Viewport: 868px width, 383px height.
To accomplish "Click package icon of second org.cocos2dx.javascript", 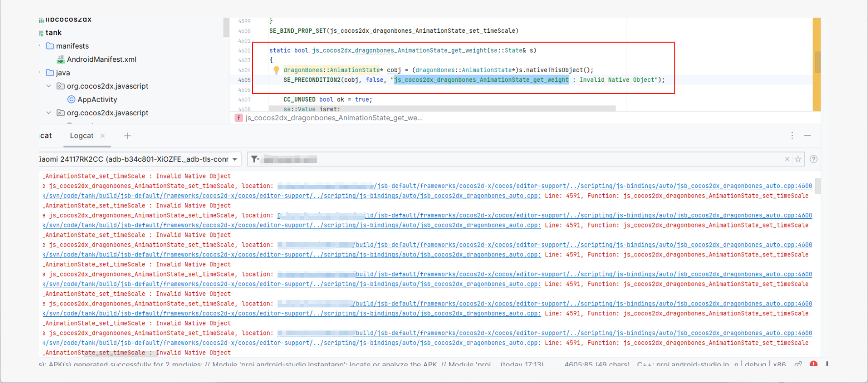I will (61, 113).
